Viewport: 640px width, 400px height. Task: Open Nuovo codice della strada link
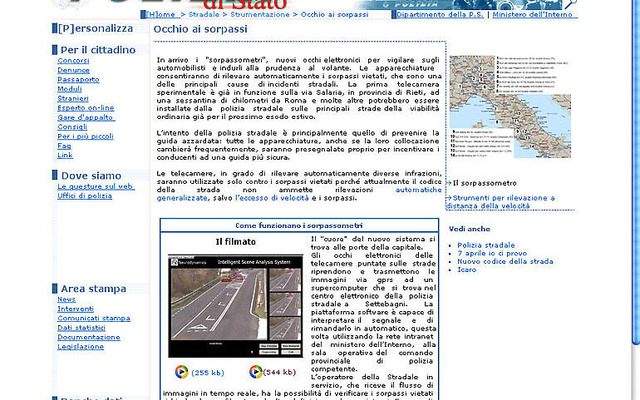[505, 262]
